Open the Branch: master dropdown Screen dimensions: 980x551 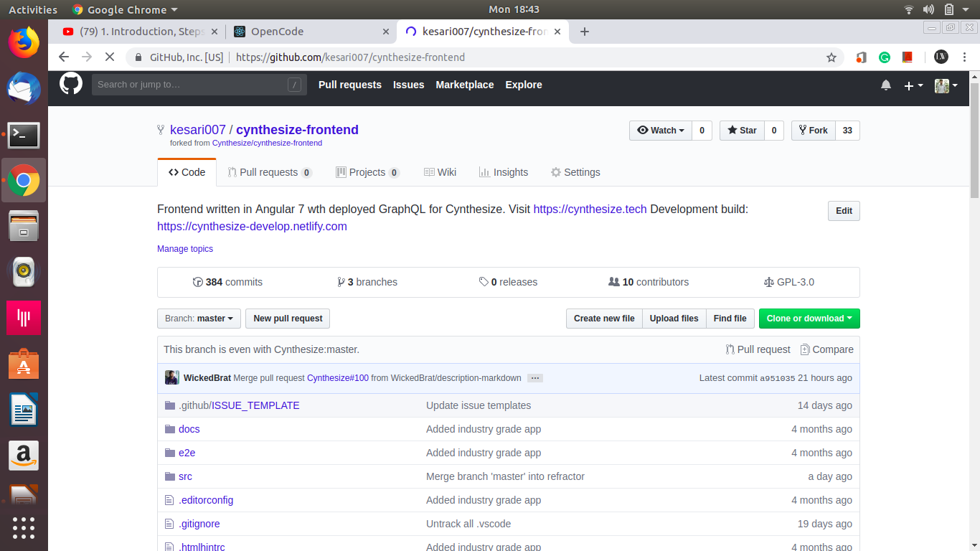pos(199,318)
